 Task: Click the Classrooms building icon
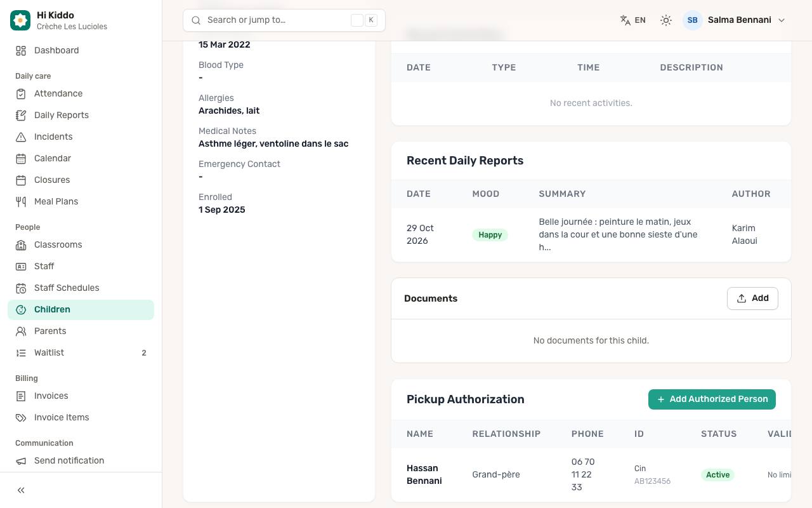[x=21, y=244]
